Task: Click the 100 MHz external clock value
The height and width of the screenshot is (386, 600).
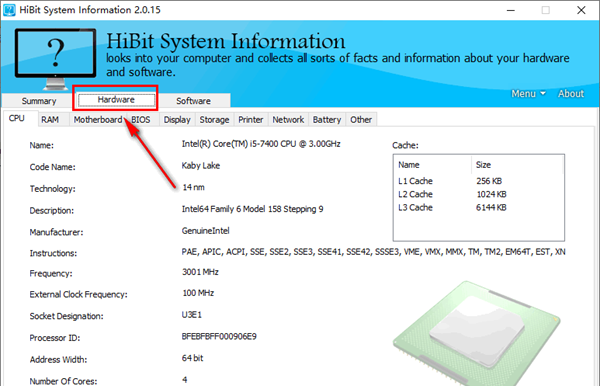Action: (x=198, y=293)
